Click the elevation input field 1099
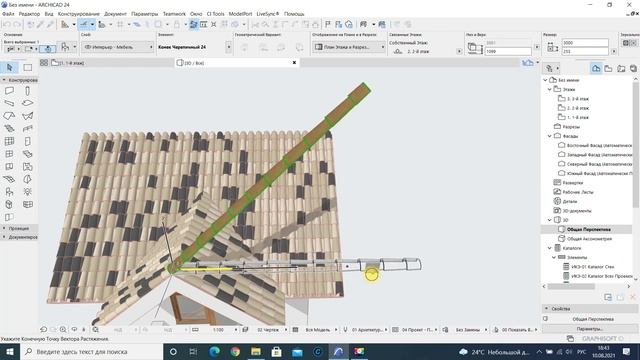640x360 pixels. (x=508, y=51)
